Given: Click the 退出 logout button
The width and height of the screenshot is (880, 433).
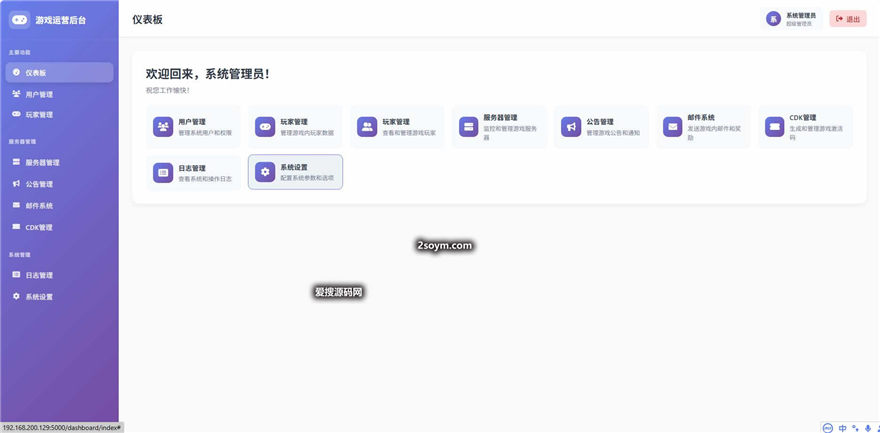Looking at the screenshot, I should (x=848, y=19).
